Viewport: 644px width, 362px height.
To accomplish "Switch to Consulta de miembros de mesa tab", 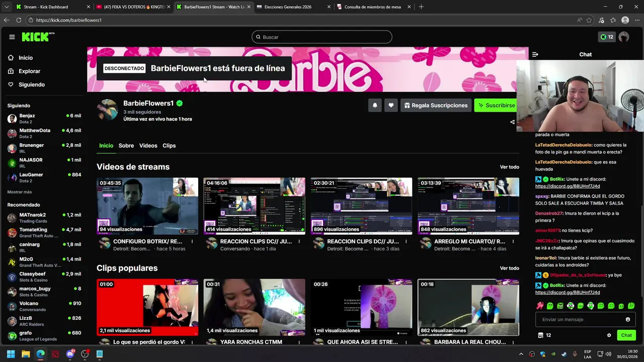I will [373, 7].
